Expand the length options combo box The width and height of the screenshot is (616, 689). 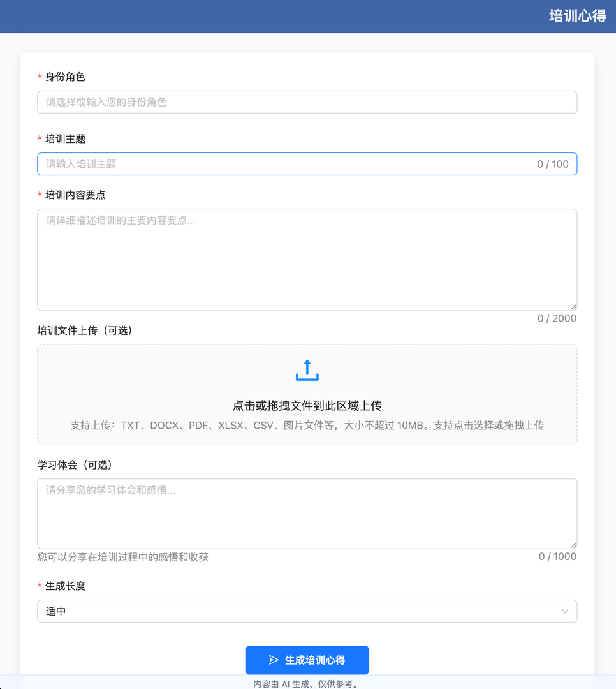[x=307, y=611]
